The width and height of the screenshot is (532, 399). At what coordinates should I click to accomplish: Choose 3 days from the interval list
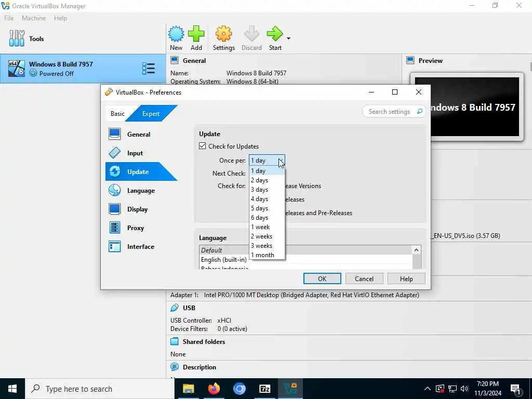[267, 189]
